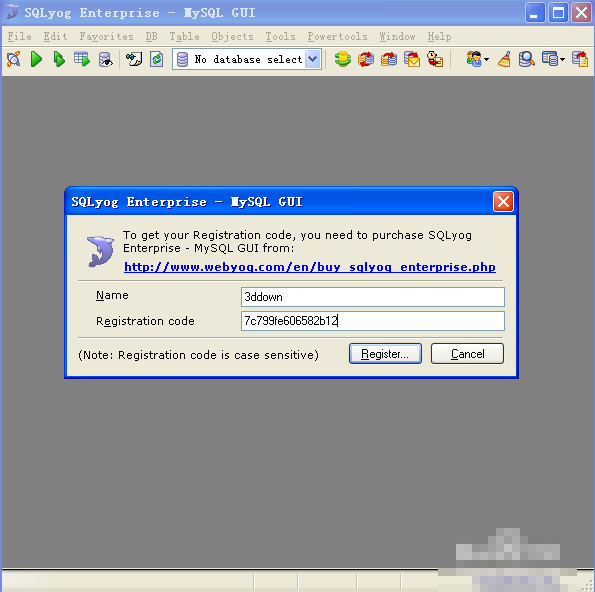Click the new connection toolbar icon
The width and height of the screenshot is (595, 592).
(14, 59)
